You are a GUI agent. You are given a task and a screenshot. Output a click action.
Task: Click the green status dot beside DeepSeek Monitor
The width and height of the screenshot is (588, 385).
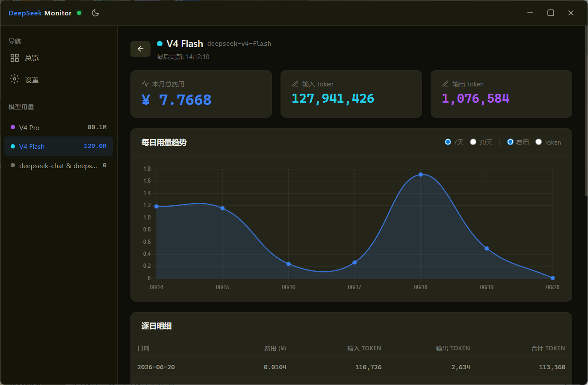[x=79, y=13]
